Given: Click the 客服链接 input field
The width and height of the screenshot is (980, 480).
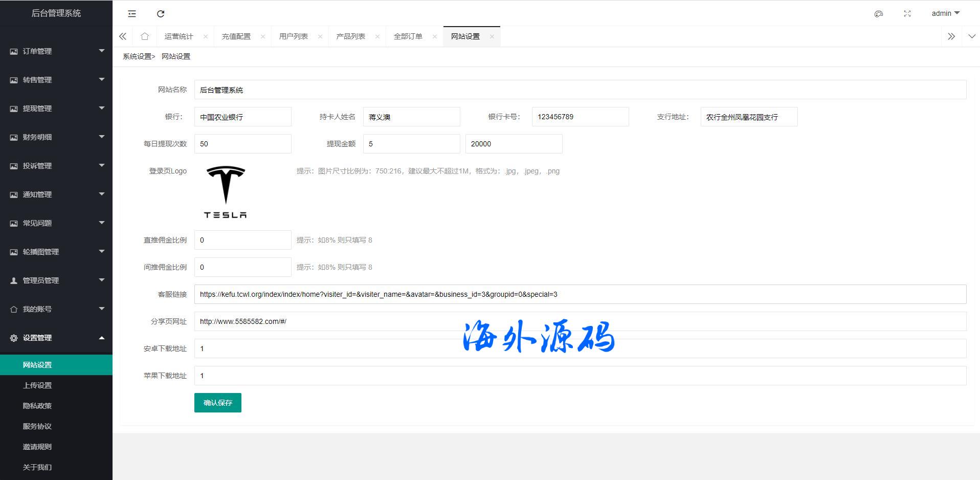Looking at the screenshot, I should (580, 294).
